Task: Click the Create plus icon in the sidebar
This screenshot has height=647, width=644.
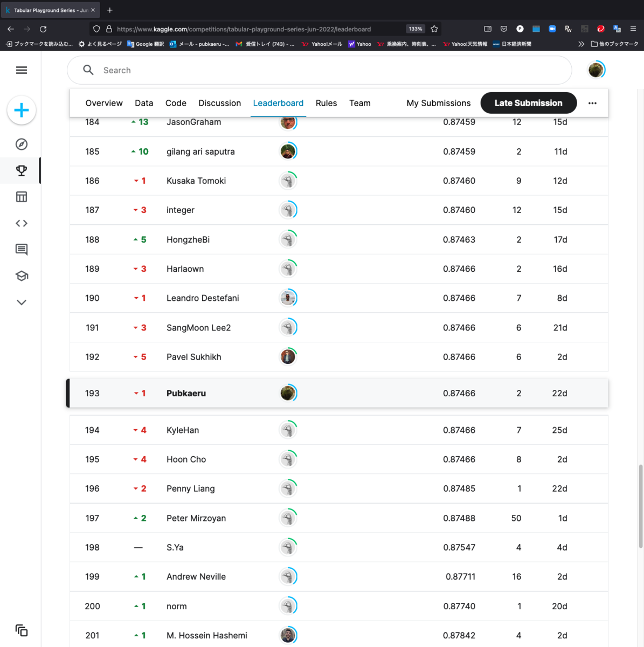Action: [21, 110]
